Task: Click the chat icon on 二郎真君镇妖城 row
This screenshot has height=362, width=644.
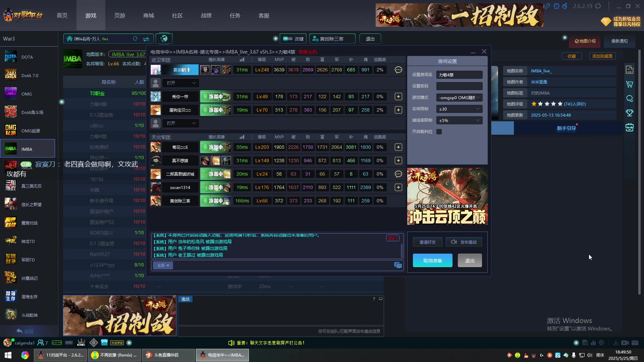Action: point(398,174)
